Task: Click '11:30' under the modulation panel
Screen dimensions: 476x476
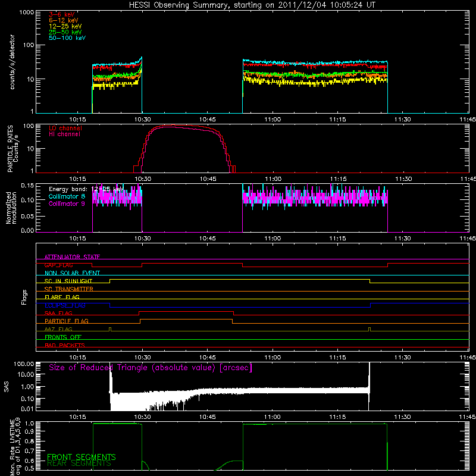Action: [x=403, y=239]
